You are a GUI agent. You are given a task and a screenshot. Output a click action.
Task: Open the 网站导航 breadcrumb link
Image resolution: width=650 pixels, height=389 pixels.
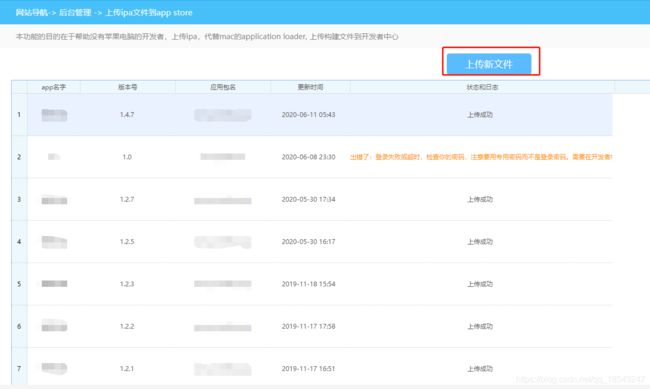coord(32,12)
